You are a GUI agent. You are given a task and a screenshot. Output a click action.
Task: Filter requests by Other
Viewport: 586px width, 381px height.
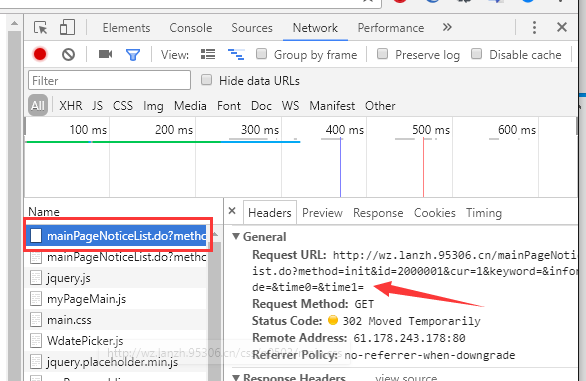[380, 106]
